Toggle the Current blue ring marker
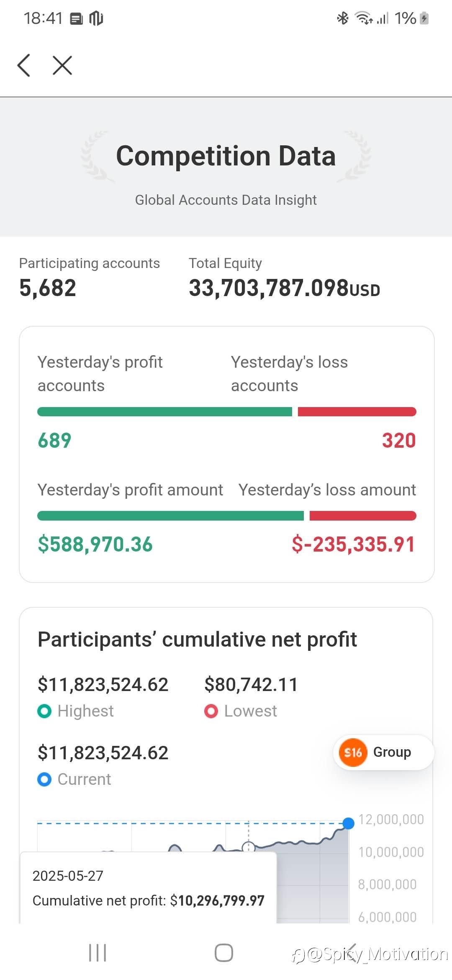The width and height of the screenshot is (452, 980). pyautogui.click(x=44, y=779)
